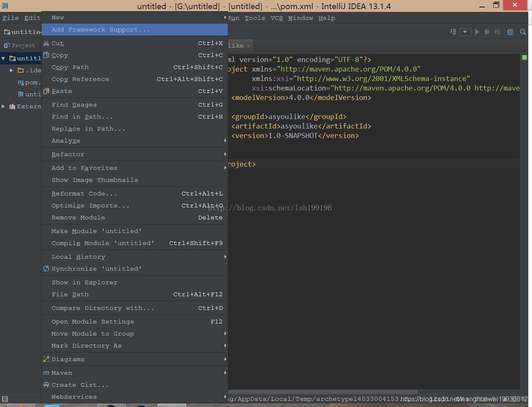Viewport: 532px width, 407px height.
Task: Open the WebServices submenu entry
Action: pyautogui.click(x=135, y=397)
